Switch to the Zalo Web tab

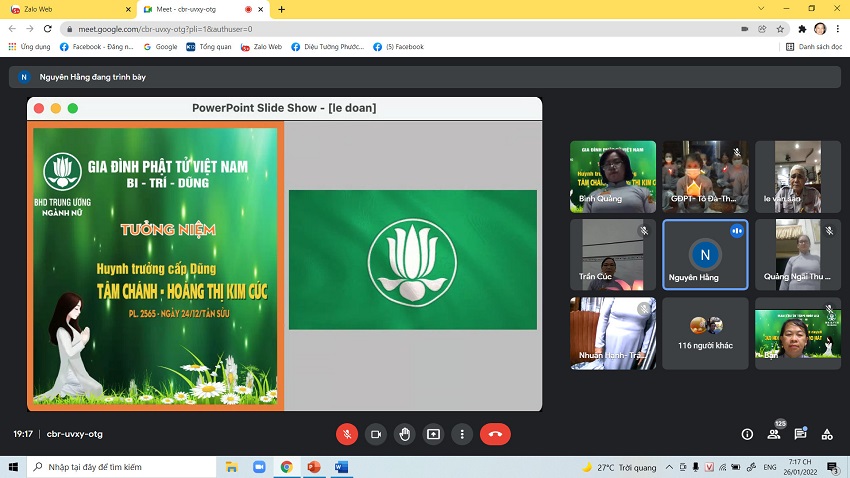coord(60,9)
